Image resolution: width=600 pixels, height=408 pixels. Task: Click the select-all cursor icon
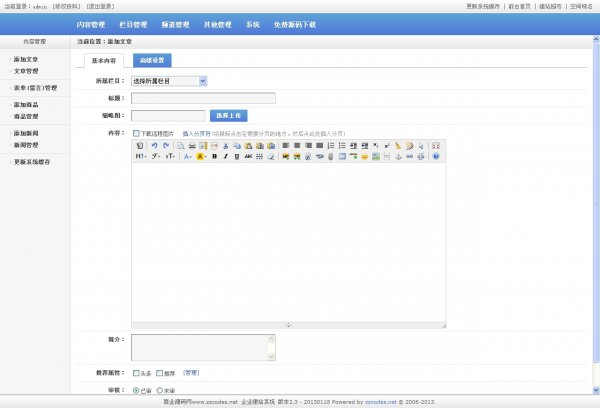(x=421, y=145)
